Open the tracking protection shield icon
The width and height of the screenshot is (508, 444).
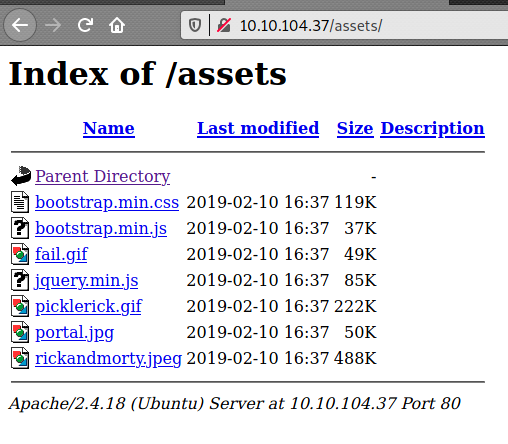195,25
